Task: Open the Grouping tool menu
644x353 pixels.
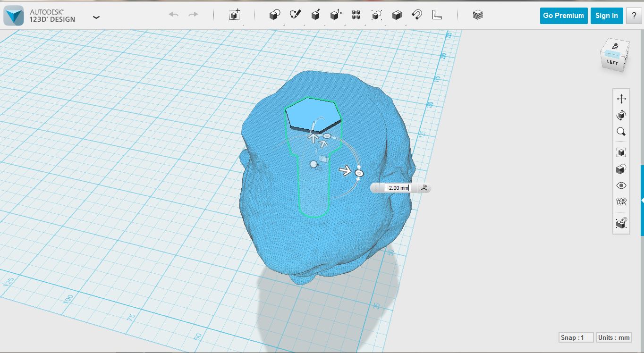Action: pyautogui.click(x=376, y=15)
